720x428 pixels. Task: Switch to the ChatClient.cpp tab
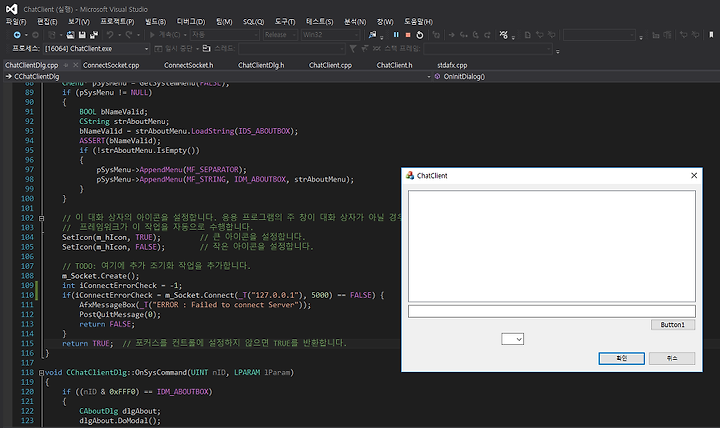point(330,65)
